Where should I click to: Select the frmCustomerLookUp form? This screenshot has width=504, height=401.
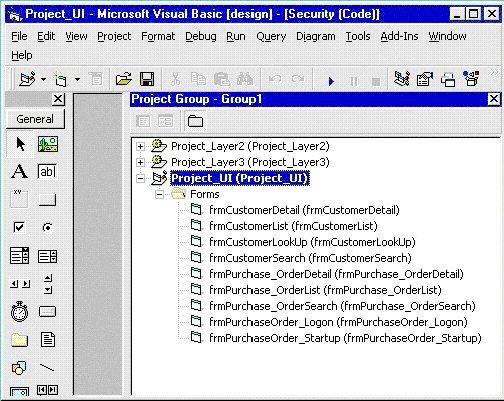(312, 242)
